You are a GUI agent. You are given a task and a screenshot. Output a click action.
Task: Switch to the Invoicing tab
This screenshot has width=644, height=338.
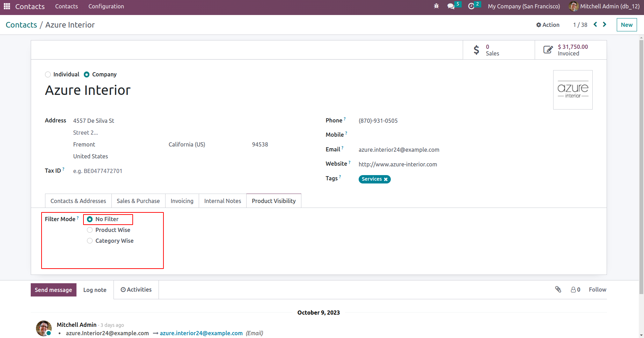click(182, 201)
